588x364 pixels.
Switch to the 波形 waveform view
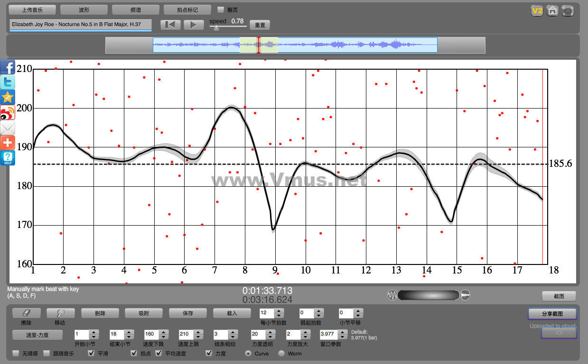(84, 9)
